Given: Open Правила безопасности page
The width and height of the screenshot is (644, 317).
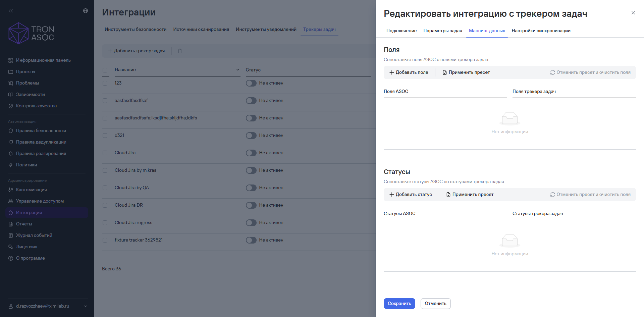Looking at the screenshot, I should pos(41,131).
